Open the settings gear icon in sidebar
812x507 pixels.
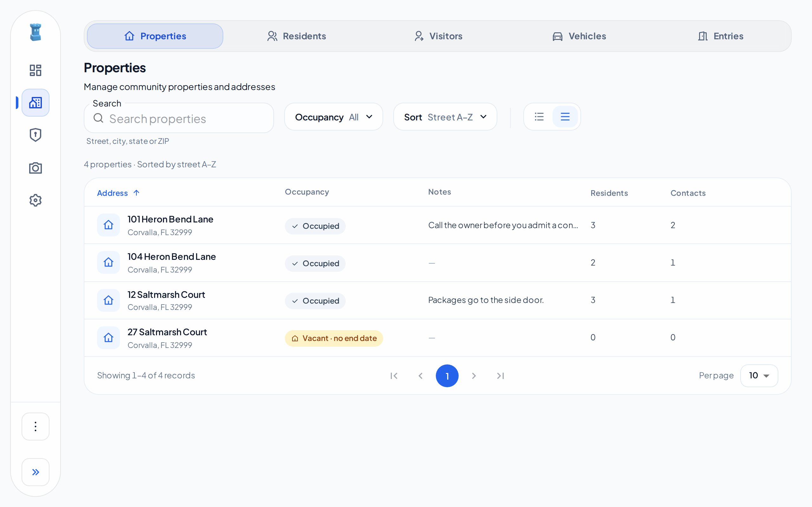(35, 200)
